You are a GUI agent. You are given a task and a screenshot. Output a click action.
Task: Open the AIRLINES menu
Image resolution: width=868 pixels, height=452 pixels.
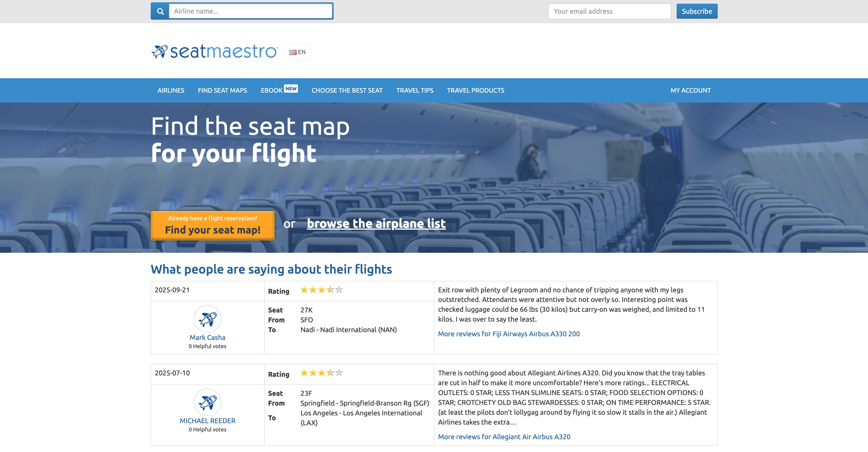pos(171,90)
